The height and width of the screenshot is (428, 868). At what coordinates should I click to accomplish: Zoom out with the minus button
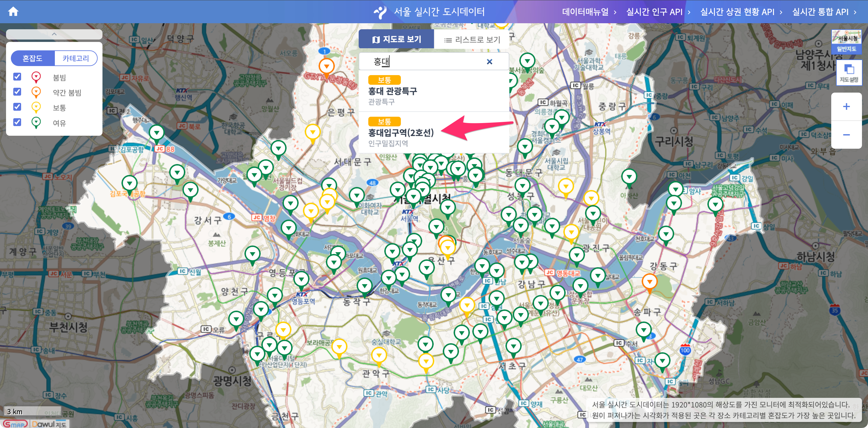click(x=846, y=135)
